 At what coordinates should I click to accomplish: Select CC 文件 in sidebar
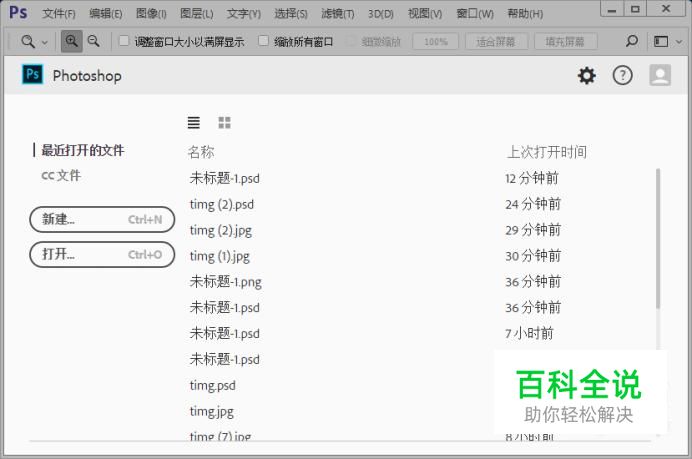tap(61, 175)
